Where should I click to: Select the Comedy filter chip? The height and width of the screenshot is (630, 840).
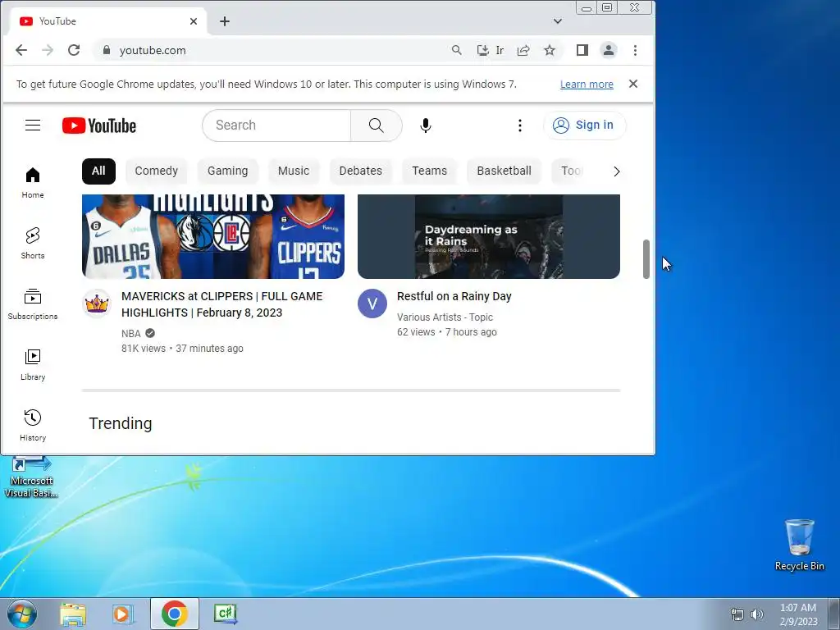tap(156, 171)
